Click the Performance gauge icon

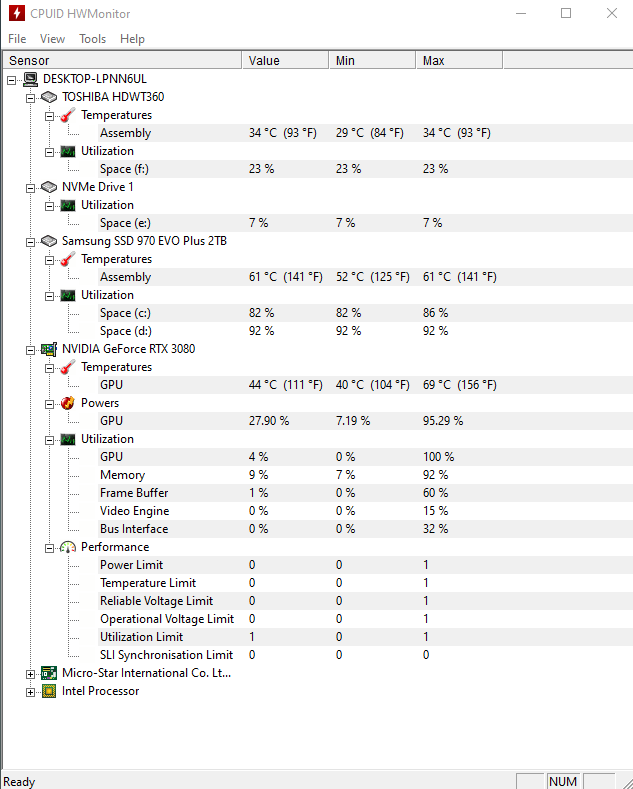click(67, 547)
